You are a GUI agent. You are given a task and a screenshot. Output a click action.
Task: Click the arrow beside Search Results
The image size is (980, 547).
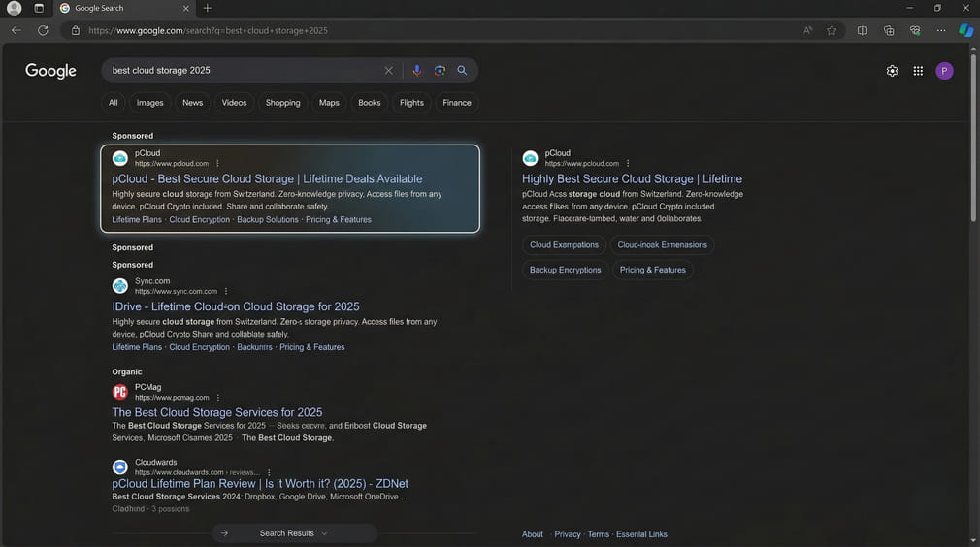[x=224, y=533]
